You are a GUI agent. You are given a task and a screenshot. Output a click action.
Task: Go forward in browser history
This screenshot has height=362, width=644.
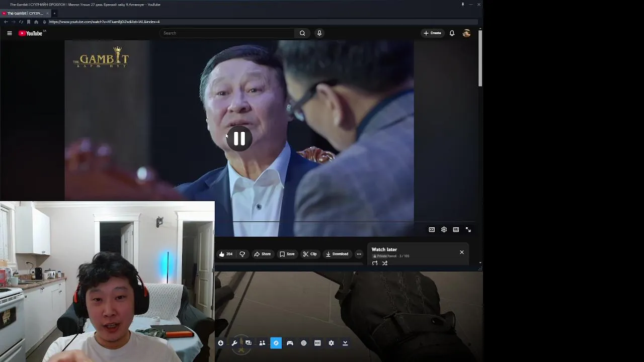pyautogui.click(x=13, y=22)
